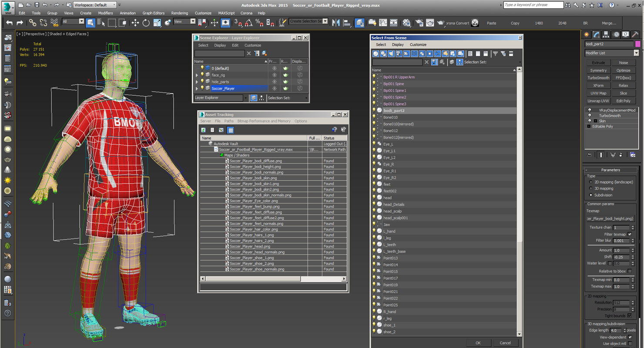Click the Undo arrow in main toolbar

coord(9,23)
